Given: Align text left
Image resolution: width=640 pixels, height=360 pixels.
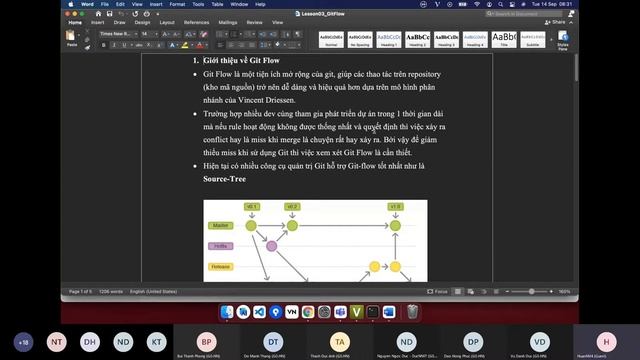Looking at the screenshot, I should 220,45.
